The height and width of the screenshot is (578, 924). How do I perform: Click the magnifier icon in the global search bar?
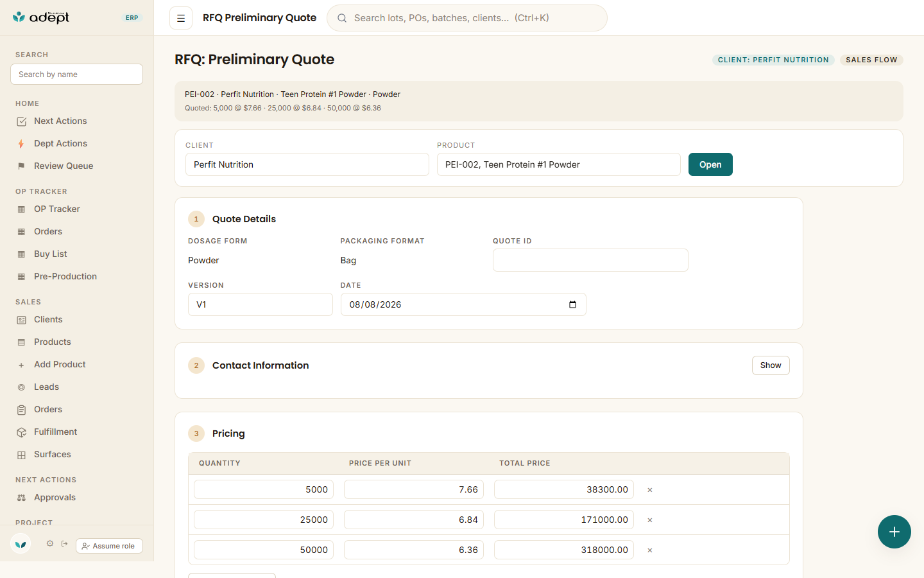342,18
